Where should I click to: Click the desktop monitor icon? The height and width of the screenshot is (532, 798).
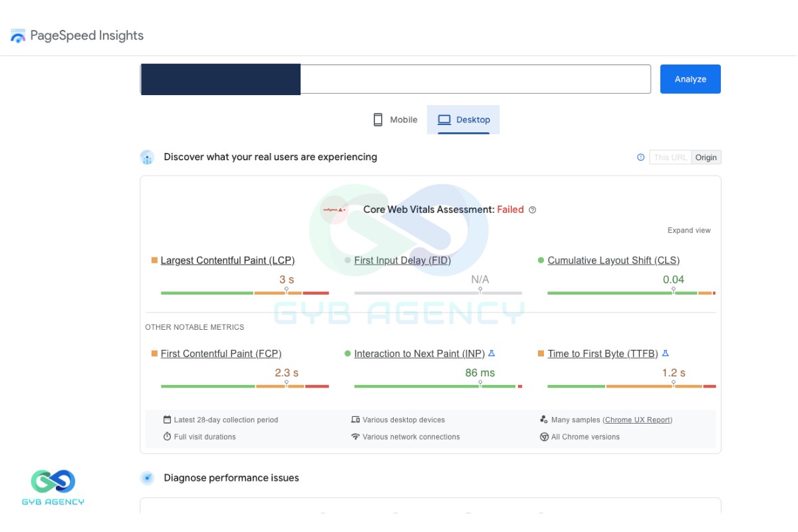[x=444, y=120]
